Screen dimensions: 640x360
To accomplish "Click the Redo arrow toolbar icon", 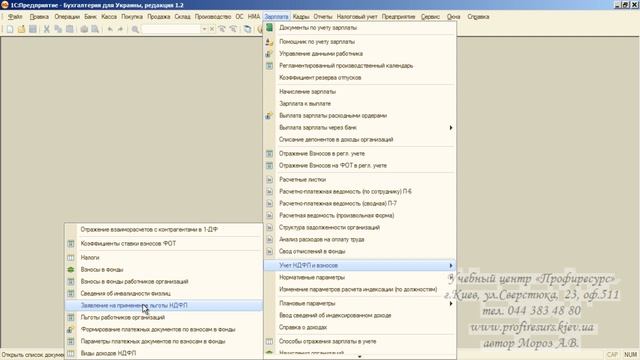I will (120, 29).
